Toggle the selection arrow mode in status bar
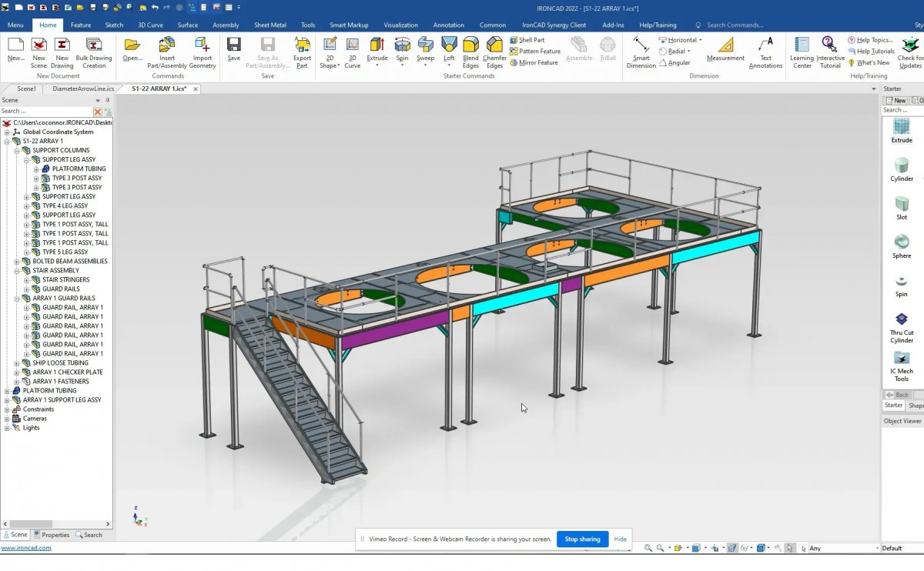This screenshot has width=924, height=571. (790, 548)
